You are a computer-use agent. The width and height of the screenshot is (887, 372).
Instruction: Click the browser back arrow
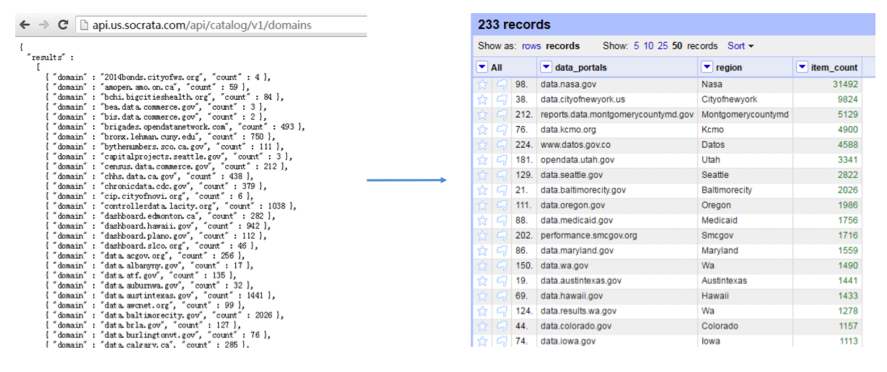(x=25, y=25)
